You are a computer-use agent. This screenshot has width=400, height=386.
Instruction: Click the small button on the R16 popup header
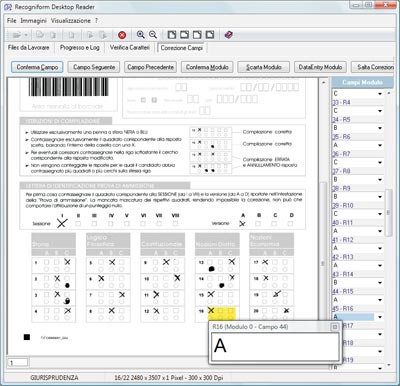click(x=335, y=327)
